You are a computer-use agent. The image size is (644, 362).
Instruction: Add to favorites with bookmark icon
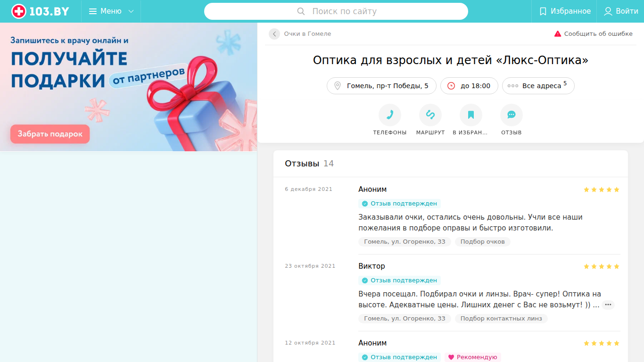coord(471,115)
